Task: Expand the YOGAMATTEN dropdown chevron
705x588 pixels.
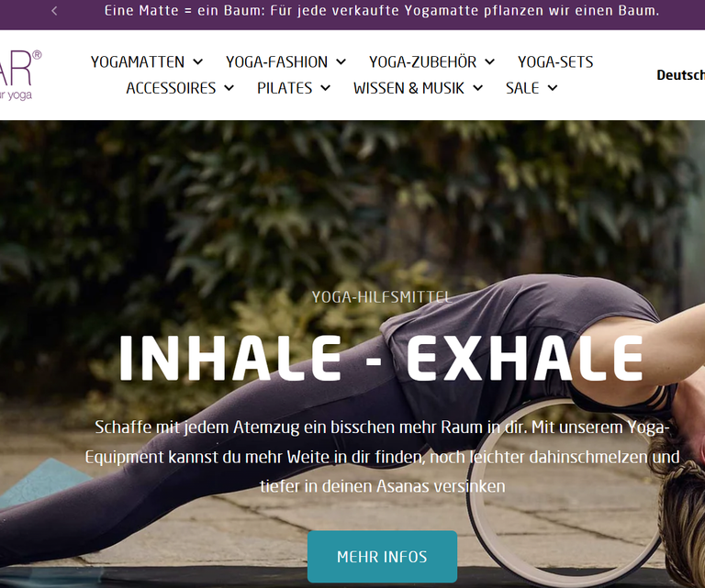Action: pyautogui.click(x=198, y=62)
